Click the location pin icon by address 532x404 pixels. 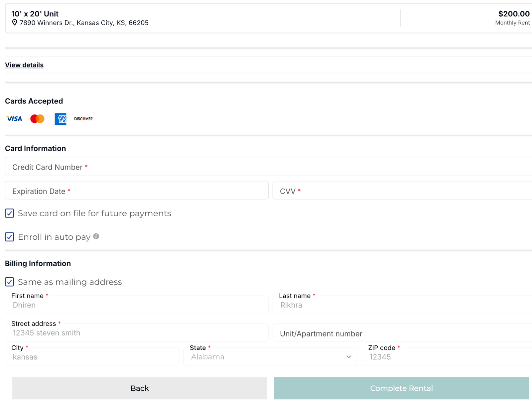(x=15, y=23)
